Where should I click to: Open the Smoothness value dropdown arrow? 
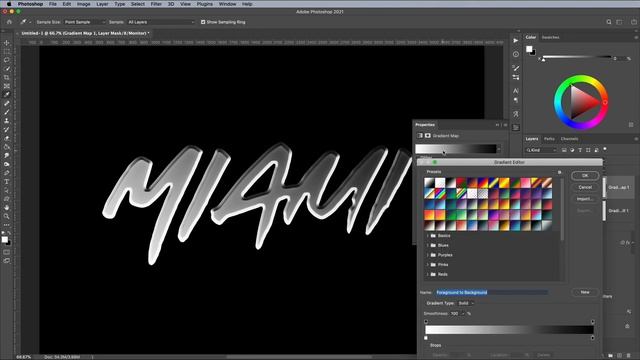pos(463,313)
